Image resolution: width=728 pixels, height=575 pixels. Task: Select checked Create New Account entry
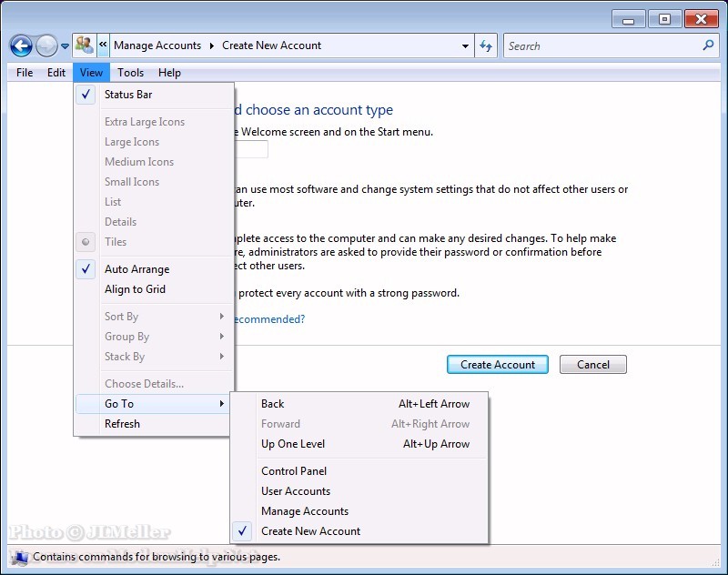310,531
